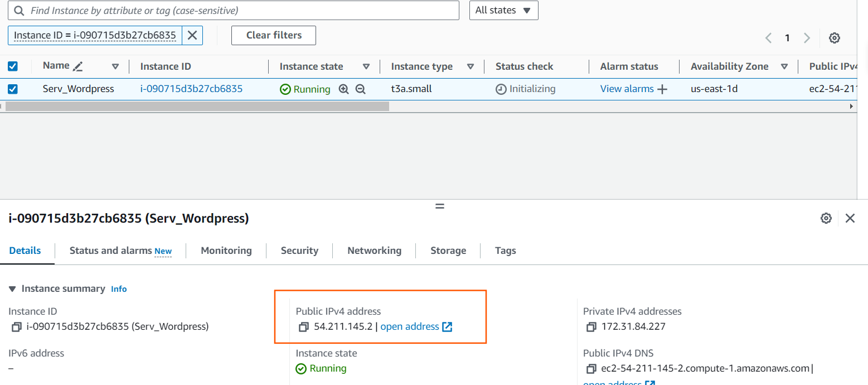Click the table preferences gear icon

(834, 38)
